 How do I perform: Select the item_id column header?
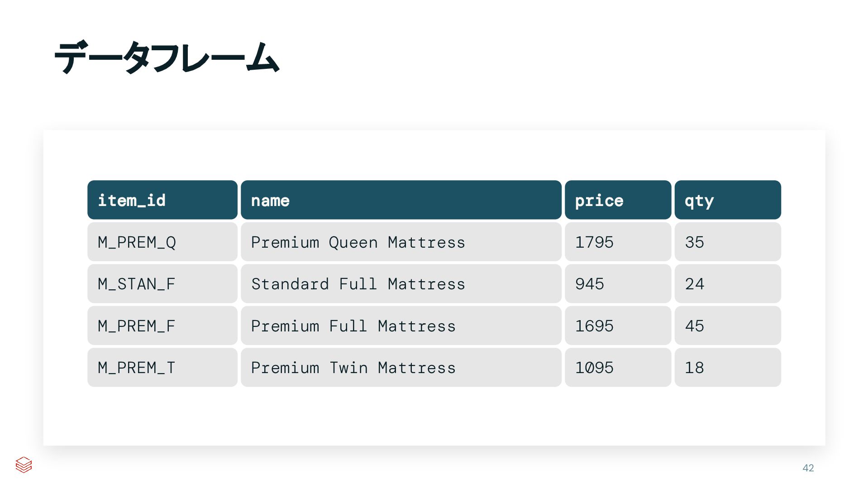pyautogui.click(x=162, y=200)
